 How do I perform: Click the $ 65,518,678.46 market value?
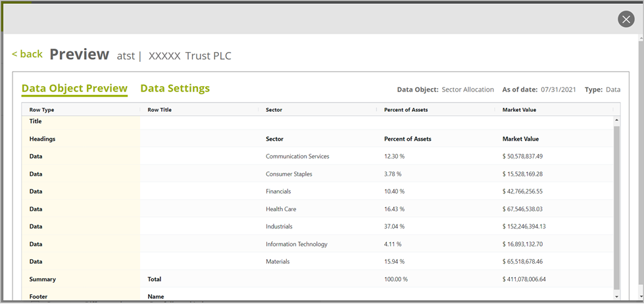(522, 261)
